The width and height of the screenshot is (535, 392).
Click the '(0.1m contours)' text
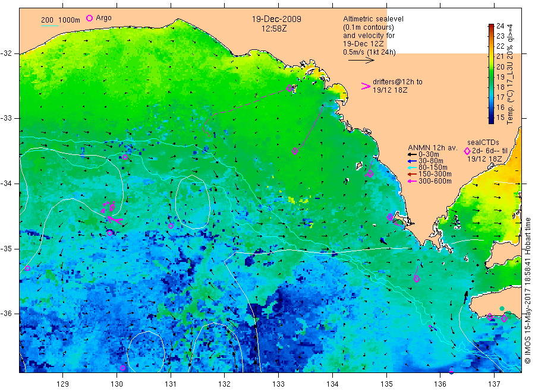click(x=369, y=27)
